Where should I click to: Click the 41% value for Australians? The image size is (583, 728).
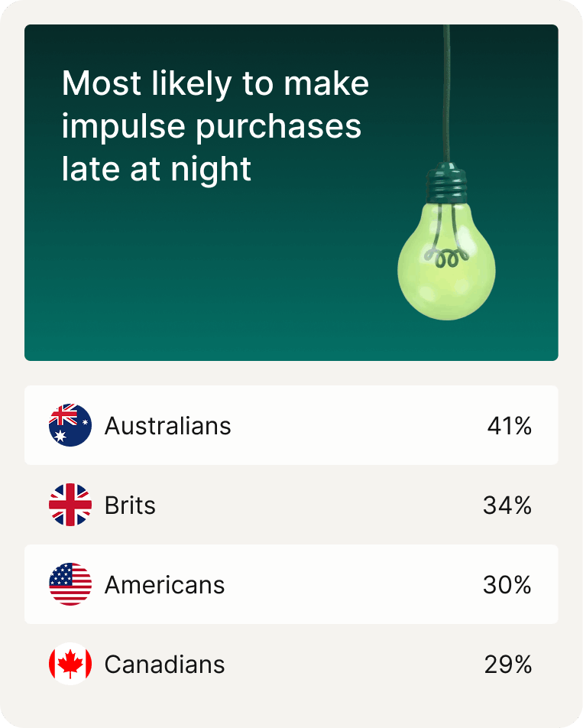coord(509,426)
